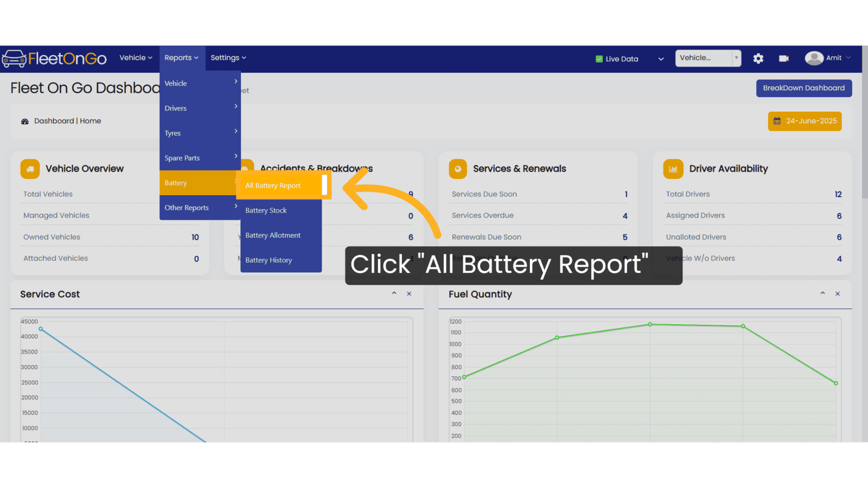Open Battery Stock report
Viewport: 868px width, 488px height.
pos(281,210)
